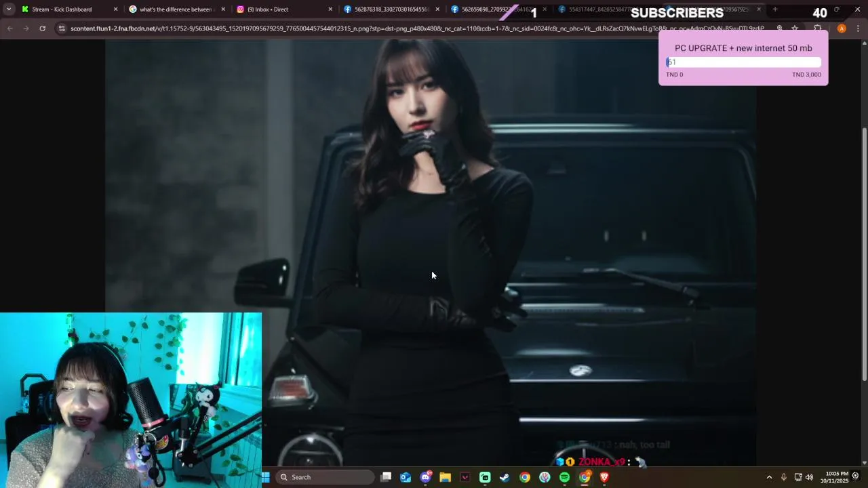Click the microphone icon in system tray
This screenshot has width=868, height=488.
[784, 477]
